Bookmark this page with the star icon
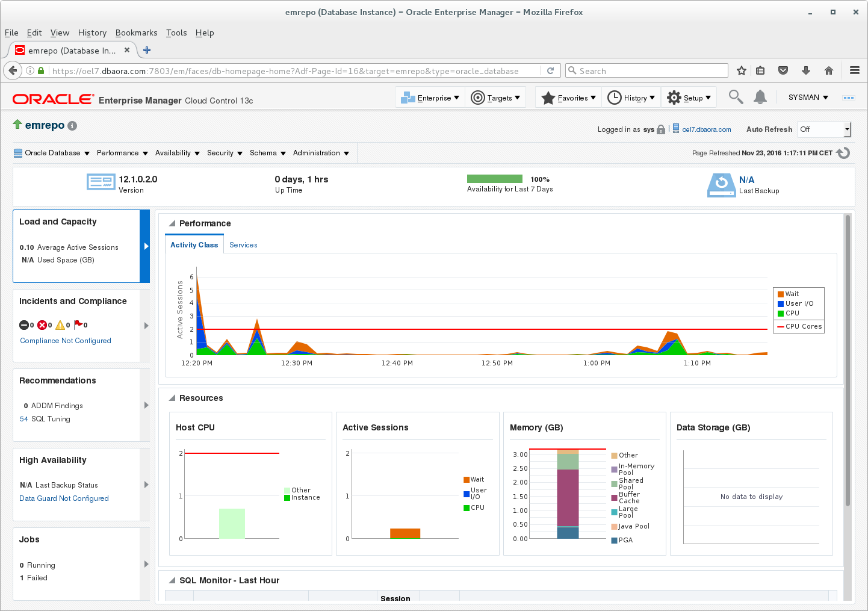The height and width of the screenshot is (611, 868). point(742,70)
